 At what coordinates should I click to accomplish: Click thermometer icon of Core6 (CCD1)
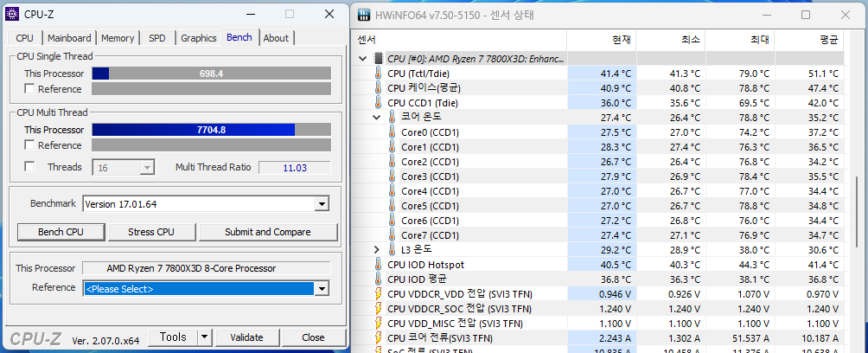393,220
